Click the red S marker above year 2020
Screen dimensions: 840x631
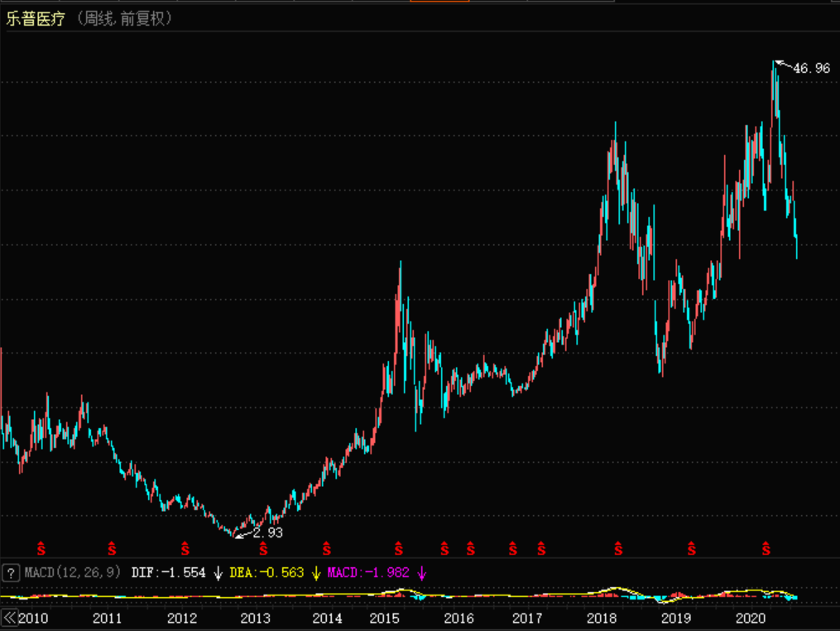click(766, 548)
